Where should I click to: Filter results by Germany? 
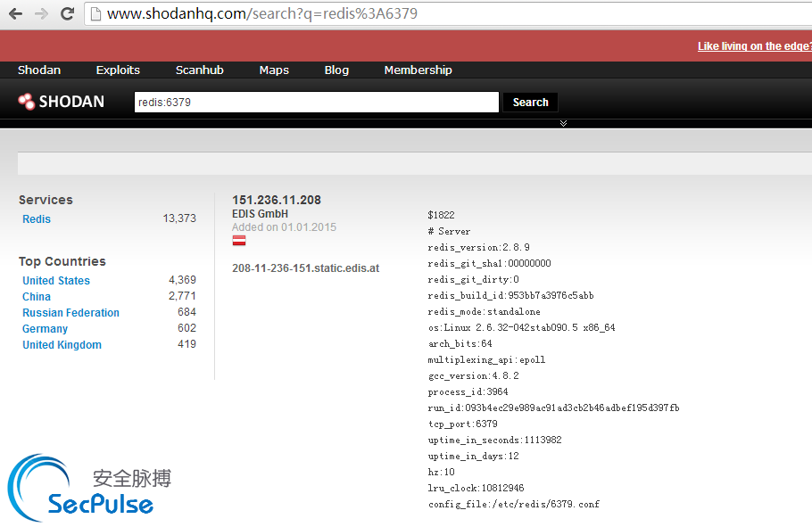click(45, 329)
